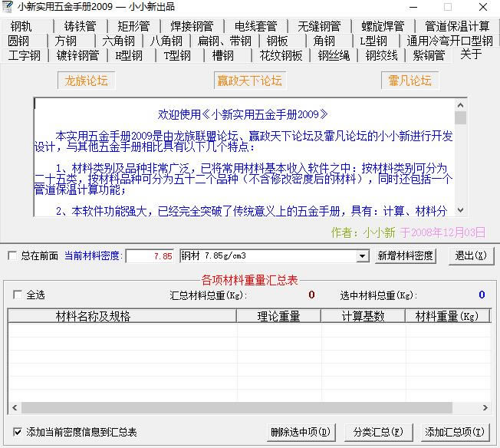Click the summary table horizontal scrollbar thumb
The image size is (500, 448).
point(237,407)
